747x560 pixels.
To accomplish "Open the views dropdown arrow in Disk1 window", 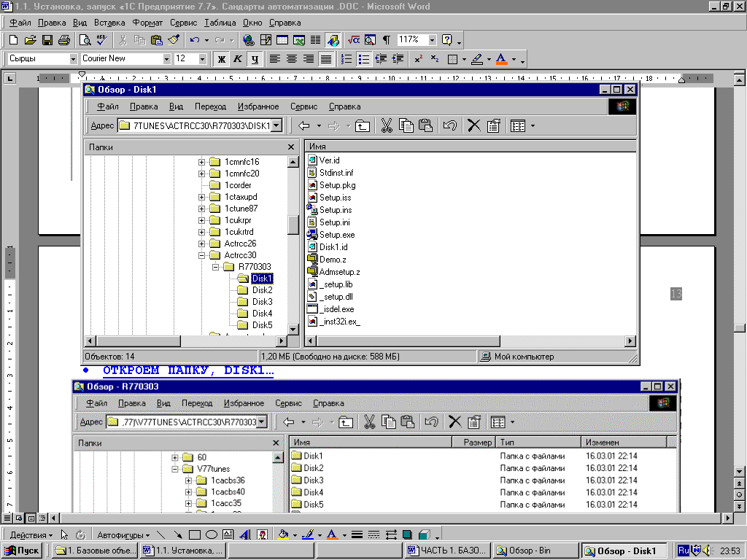I will (533, 125).
